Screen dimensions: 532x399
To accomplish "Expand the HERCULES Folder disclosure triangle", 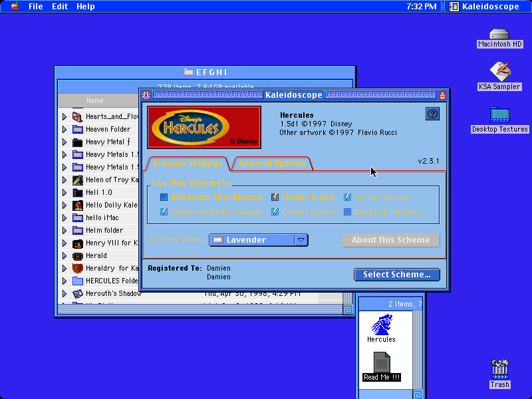I will pos(65,281).
